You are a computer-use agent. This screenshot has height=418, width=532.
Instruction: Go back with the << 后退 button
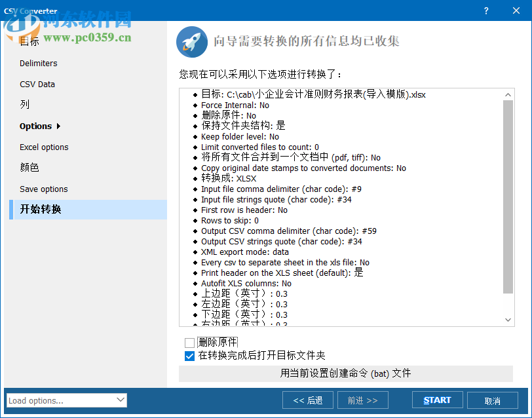tap(307, 400)
